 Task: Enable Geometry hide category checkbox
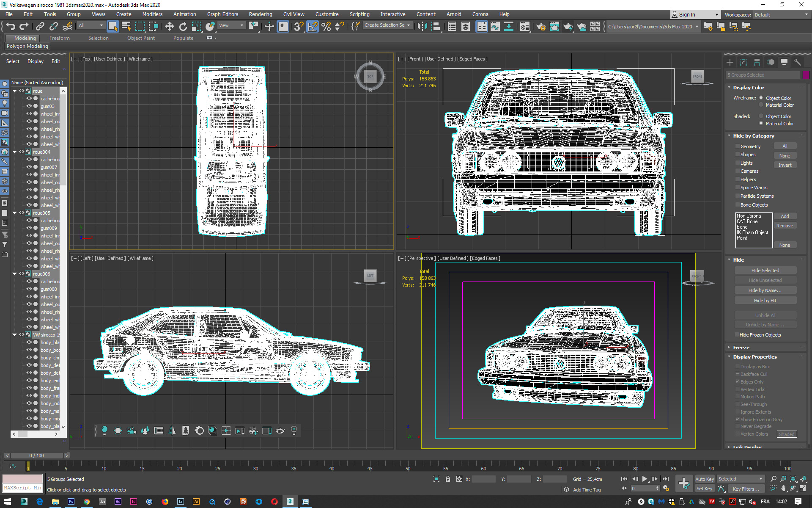coord(738,146)
